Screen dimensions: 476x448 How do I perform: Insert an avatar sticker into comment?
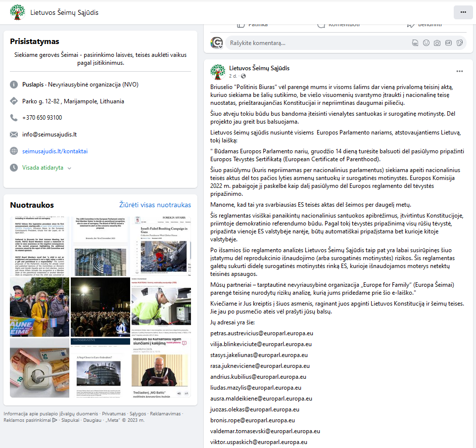click(415, 43)
